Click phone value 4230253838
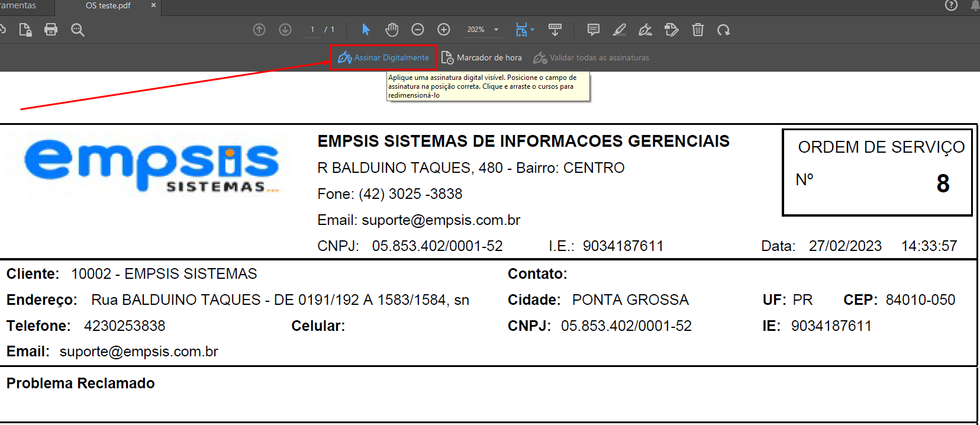 (124, 326)
